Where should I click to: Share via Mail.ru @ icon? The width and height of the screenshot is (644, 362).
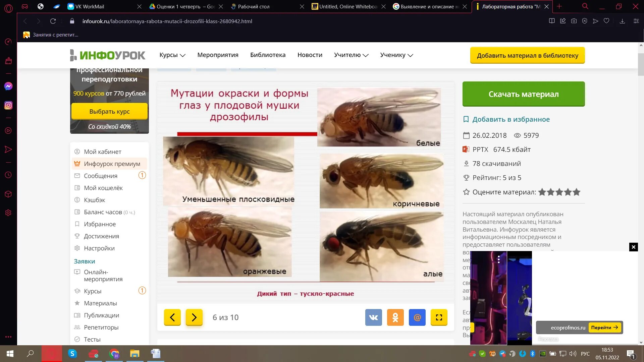tap(417, 317)
